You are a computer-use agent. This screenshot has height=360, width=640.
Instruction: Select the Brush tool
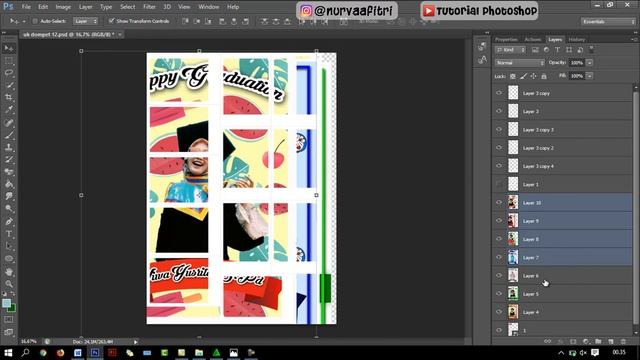9,135
